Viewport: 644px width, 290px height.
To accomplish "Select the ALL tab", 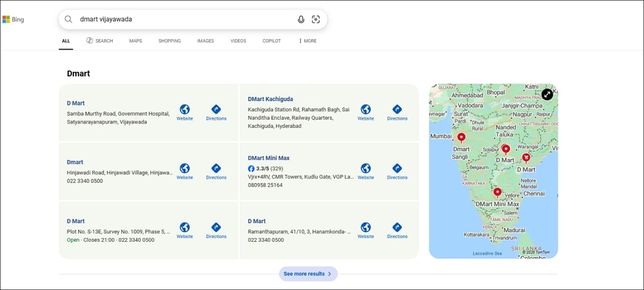I will [66, 41].
